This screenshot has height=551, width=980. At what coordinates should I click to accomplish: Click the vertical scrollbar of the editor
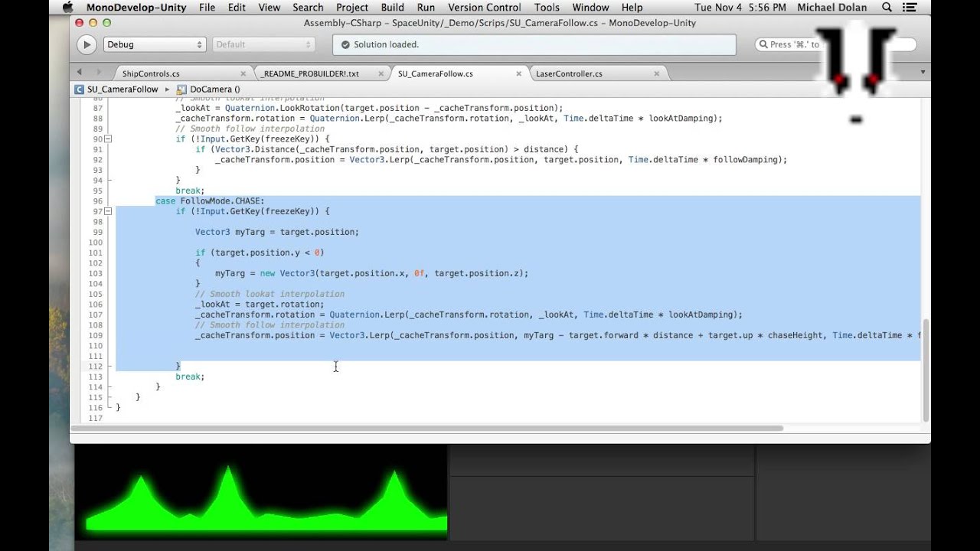pyautogui.click(x=926, y=370)
